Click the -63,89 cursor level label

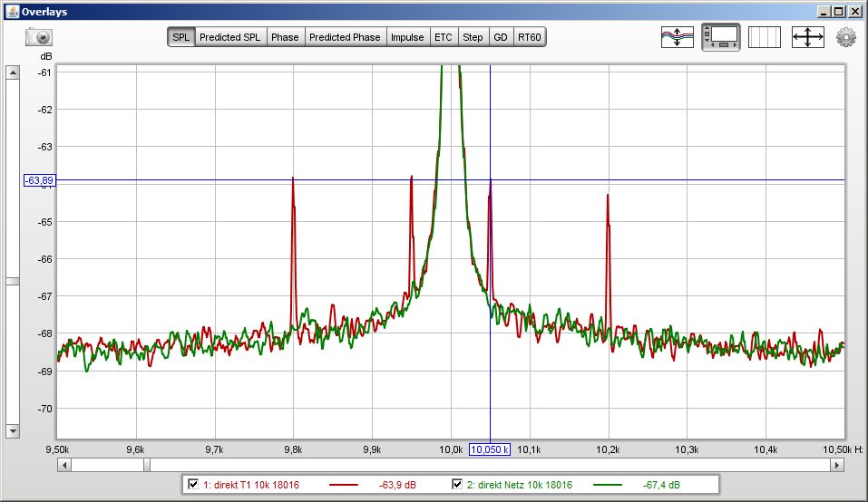[40, 180]
